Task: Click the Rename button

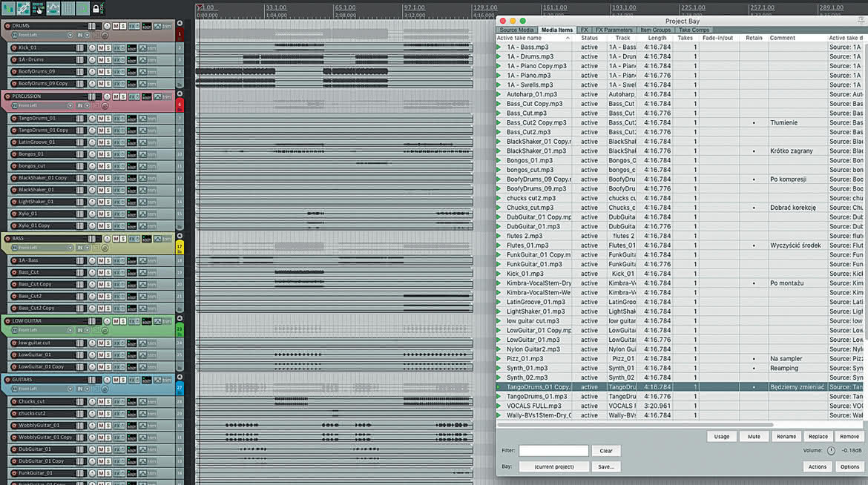Action: 786,436
